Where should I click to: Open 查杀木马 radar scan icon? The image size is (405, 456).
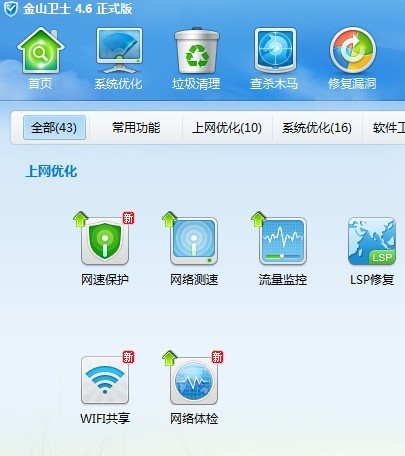point(275,51)
